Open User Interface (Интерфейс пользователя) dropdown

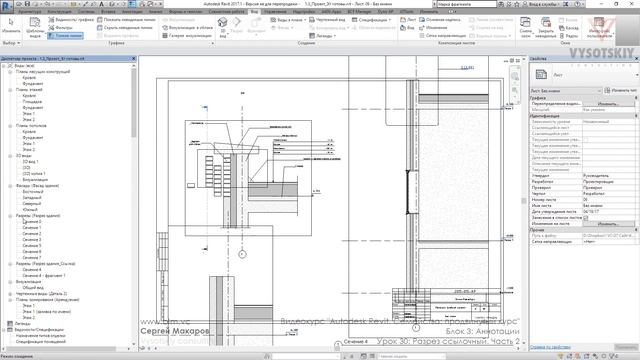(599, 28)
